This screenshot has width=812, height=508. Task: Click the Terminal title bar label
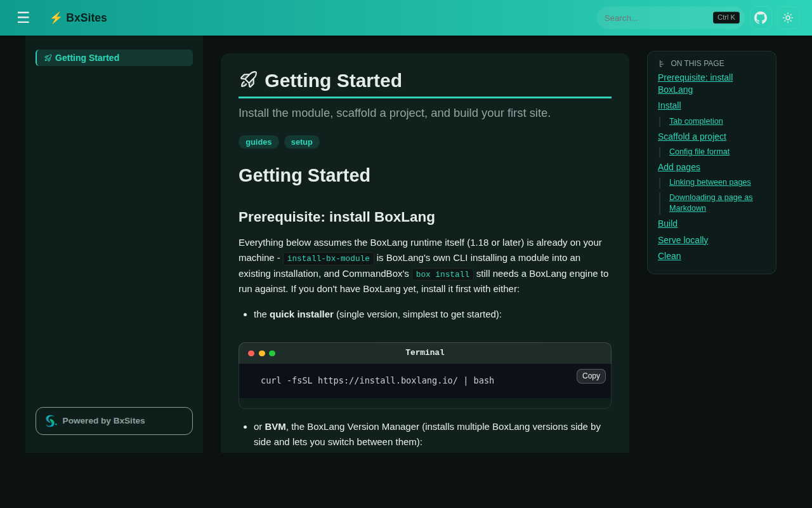425,353
